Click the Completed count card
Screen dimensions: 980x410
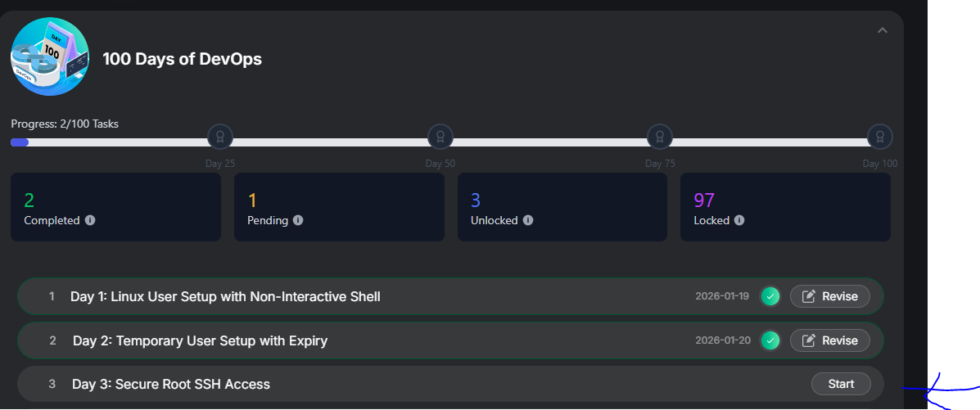point(115,207)
